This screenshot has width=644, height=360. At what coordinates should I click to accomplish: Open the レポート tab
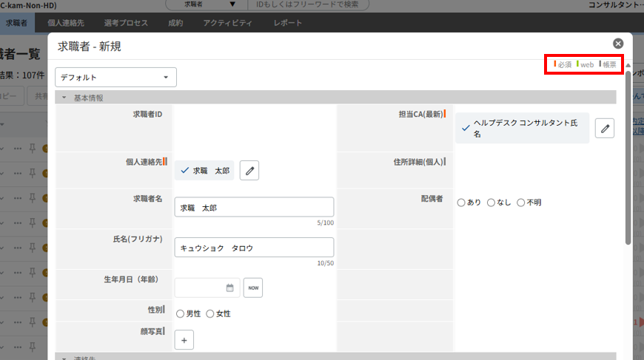tap(287, 23)
